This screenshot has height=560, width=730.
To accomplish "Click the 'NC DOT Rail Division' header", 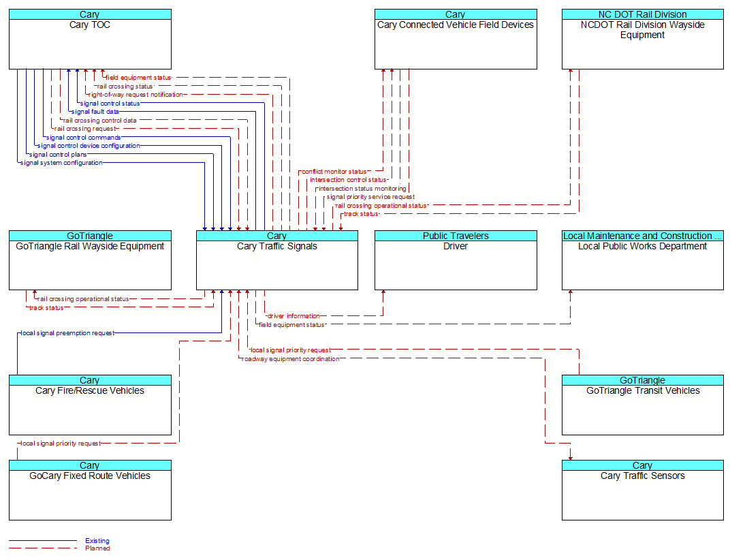I will pyautogui.click(x=642, y=14).
